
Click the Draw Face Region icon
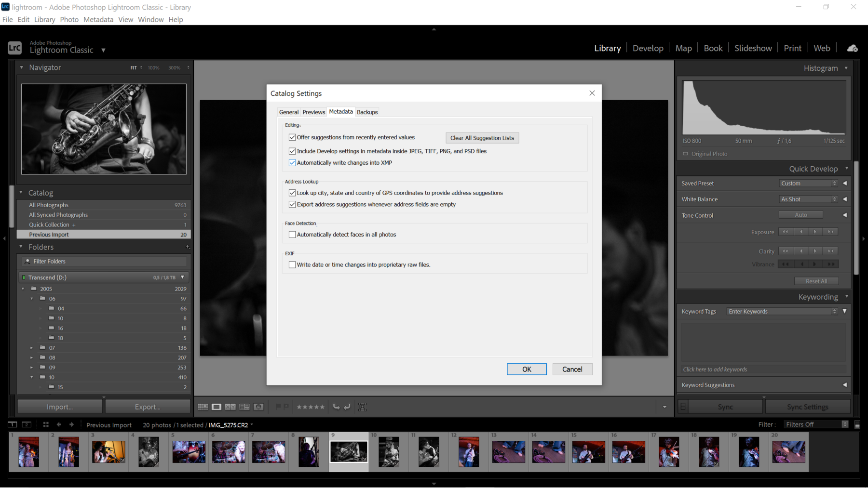pyautogui.click(x=363, y=407)
